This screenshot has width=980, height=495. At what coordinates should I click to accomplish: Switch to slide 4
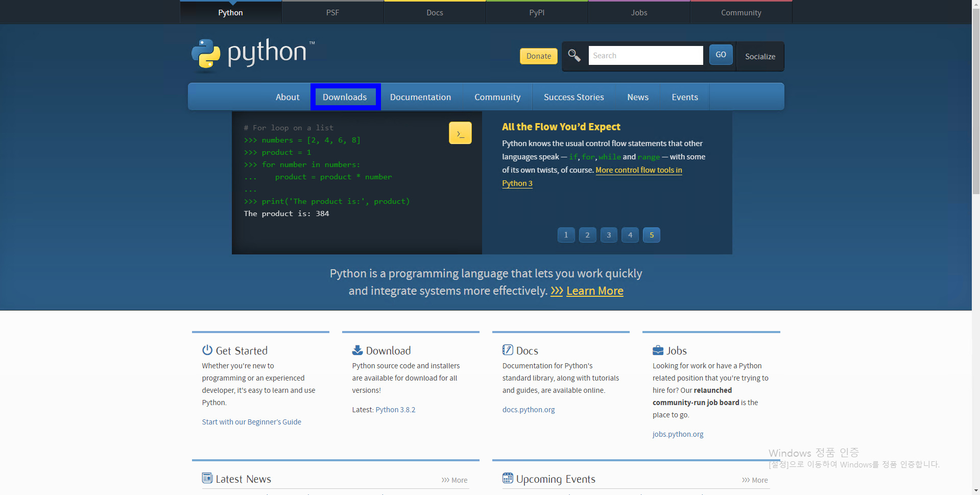tap(630, 235)
